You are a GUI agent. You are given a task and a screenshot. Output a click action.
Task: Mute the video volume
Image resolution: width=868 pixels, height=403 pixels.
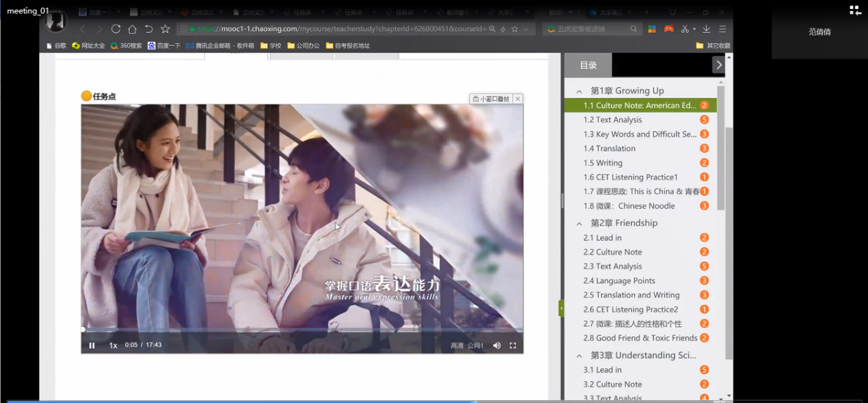coord(497,346)
